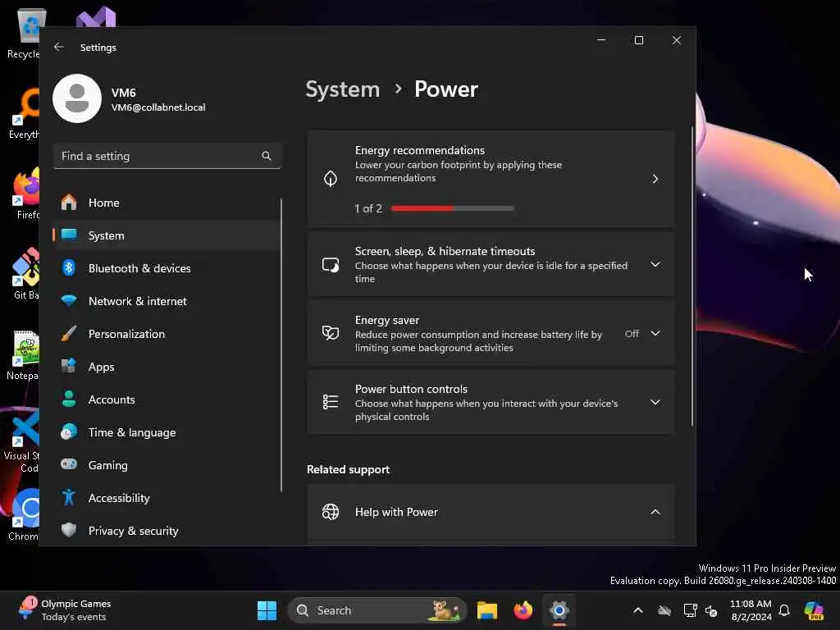Click the energy recommendations progress bar

tap(452, 208)
